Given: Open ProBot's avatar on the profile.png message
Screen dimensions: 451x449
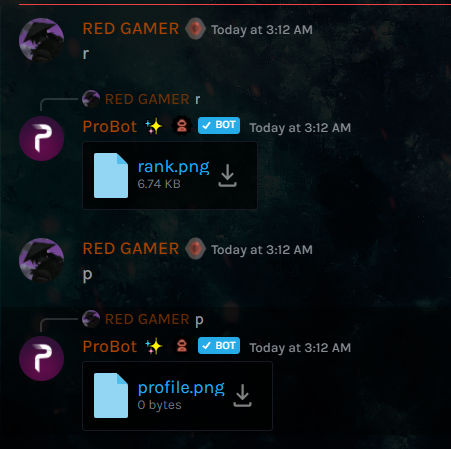Looking at the screenshot, I should tap(42, 358).
